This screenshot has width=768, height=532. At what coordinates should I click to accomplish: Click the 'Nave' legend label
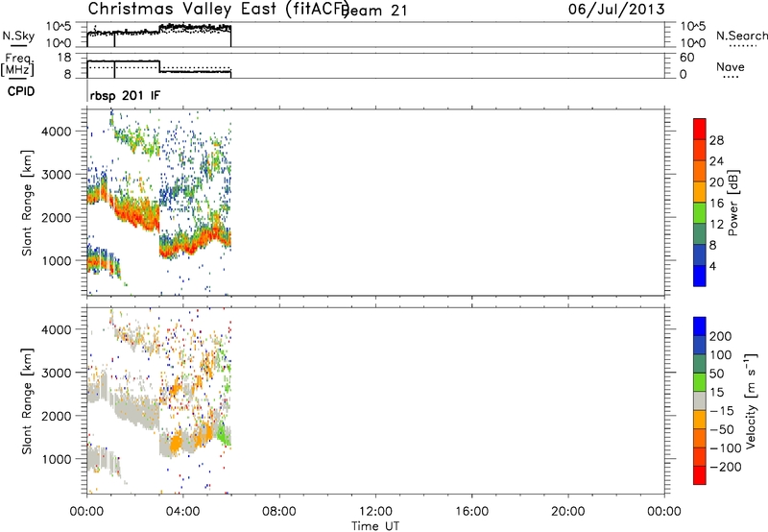click(x=731, y=66)
